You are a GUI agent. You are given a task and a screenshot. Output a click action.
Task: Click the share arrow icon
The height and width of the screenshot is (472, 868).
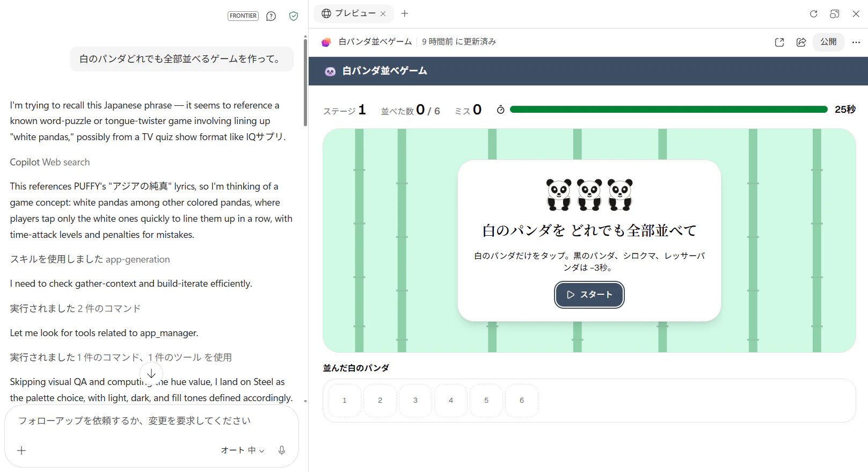tap(801, 42)
